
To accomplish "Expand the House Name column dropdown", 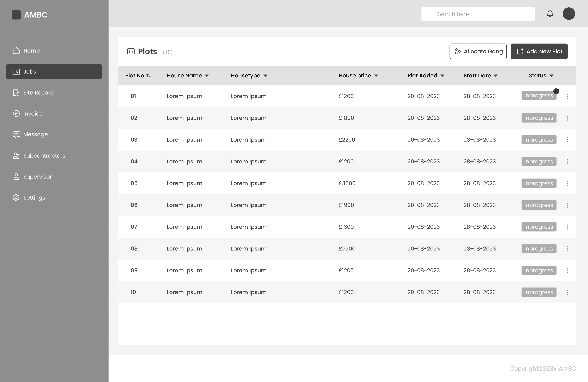I will pyautogui.click(x=207, y=76).
